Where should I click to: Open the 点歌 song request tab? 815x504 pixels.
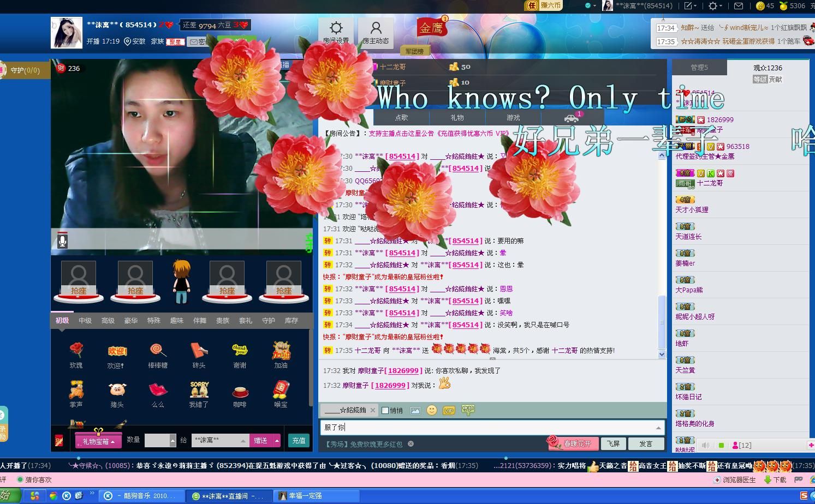coord(401,118)
